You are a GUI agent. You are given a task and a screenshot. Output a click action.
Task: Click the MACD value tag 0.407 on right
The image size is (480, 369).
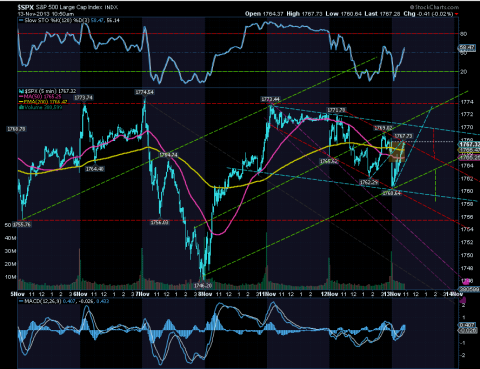(466, 325)
